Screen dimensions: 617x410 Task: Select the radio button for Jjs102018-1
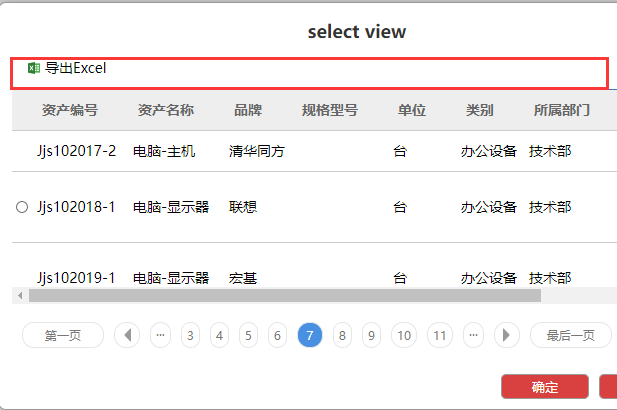pyautogui.click(x=22, y=208)
